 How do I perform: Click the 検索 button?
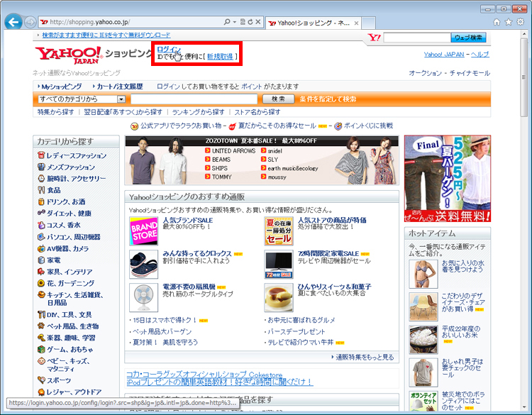tap(278, 99)
